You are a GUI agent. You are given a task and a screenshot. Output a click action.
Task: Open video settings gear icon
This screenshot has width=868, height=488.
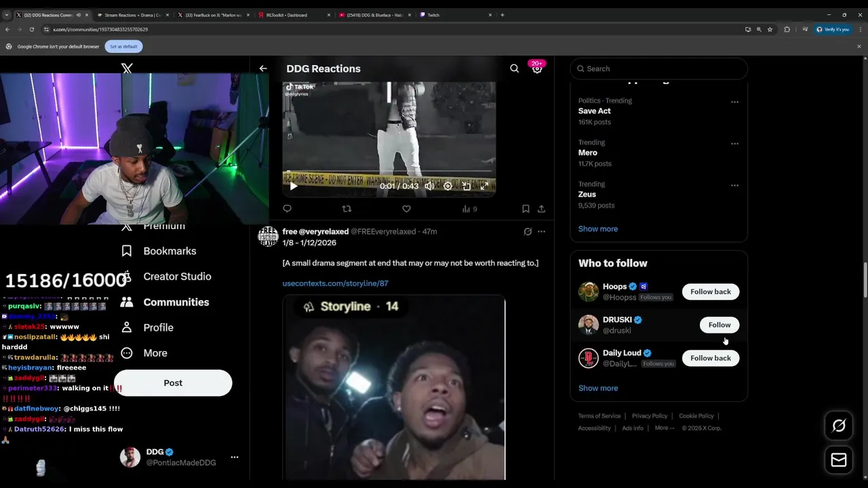pos(448,186)
